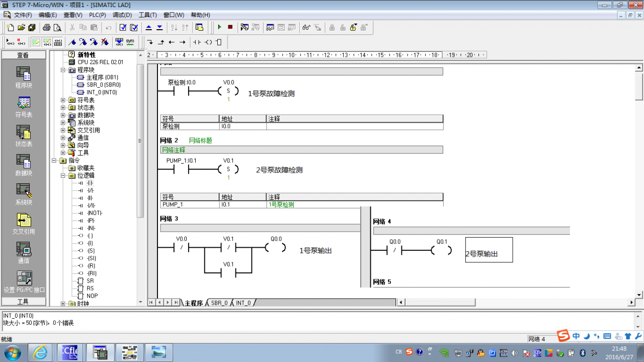This screenshot has width=644, height=362.
Task: Click the 工具 navigation bar header
Action: [x=24, y=302]
